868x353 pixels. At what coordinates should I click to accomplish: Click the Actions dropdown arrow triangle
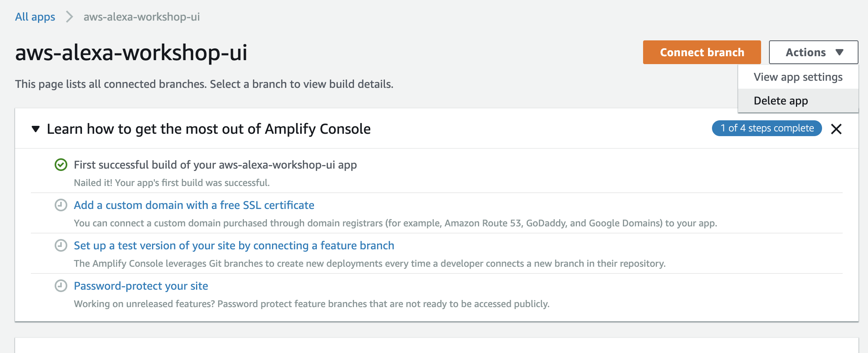(x=839, y=52)
